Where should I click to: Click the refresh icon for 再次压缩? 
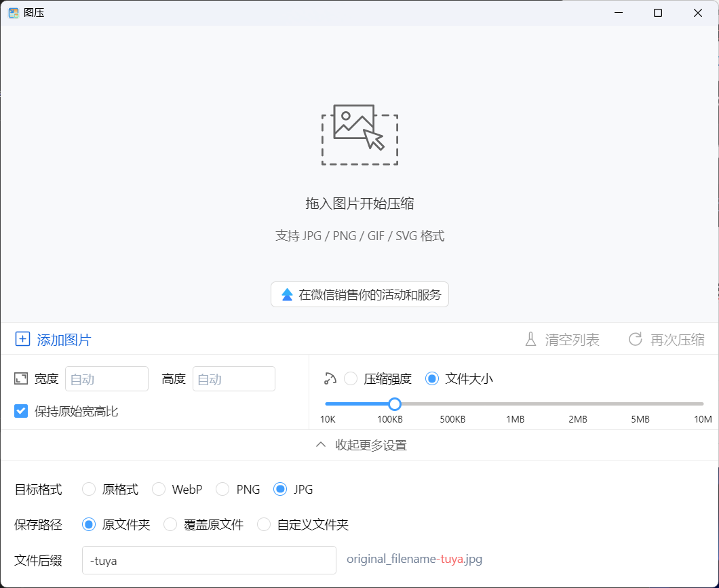click(635, 340)
